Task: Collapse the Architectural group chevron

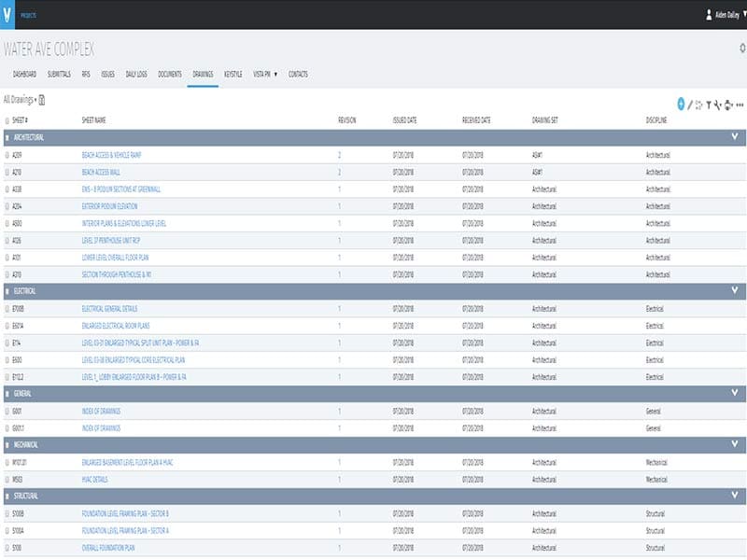Action: [735, 137]
